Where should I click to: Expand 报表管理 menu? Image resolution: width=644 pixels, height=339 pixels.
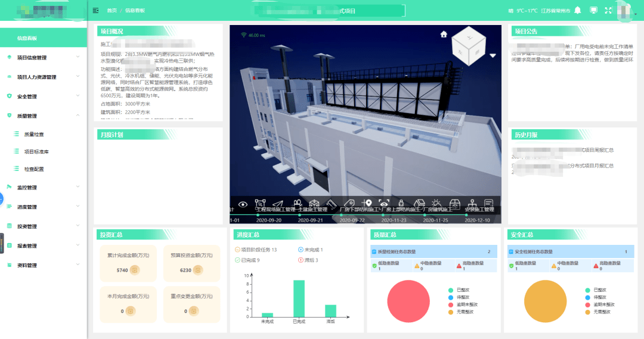[x=44, y=246]
